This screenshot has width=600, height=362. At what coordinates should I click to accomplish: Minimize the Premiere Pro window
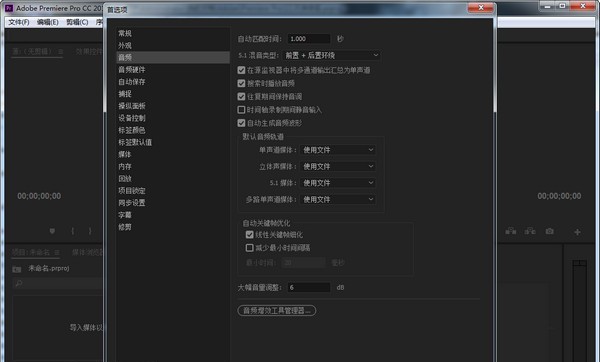547,6
